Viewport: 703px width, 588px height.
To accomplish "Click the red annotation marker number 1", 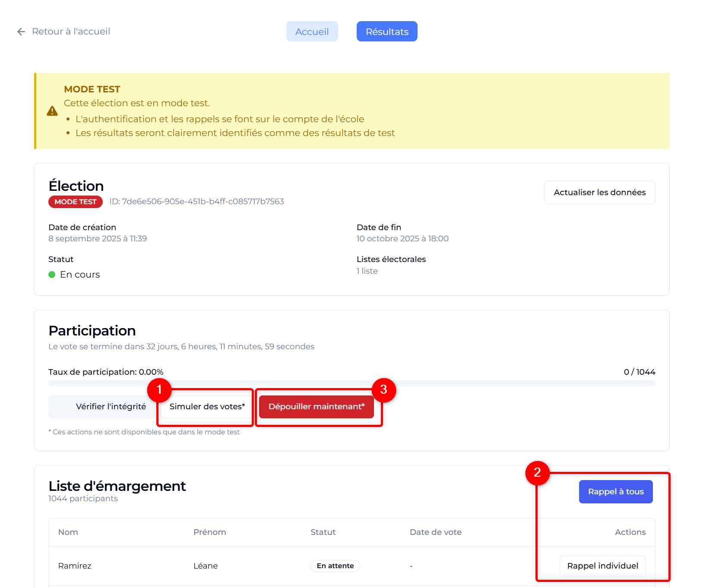I will click(159, 389).
